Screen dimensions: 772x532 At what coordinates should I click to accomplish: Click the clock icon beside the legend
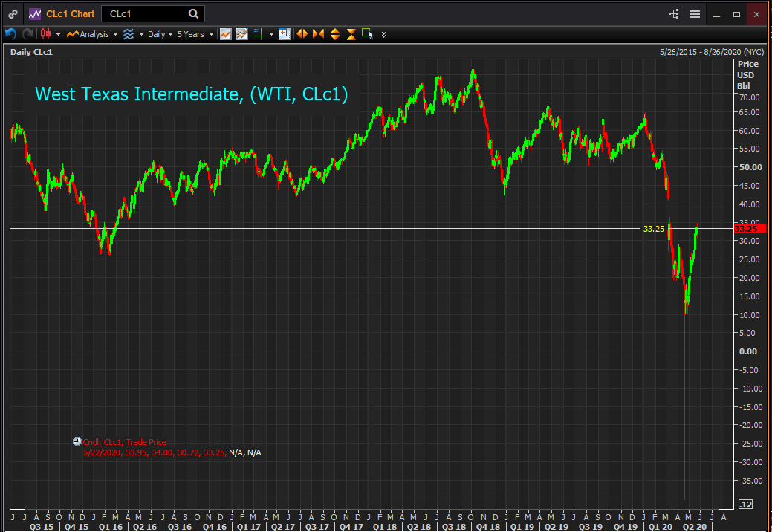click(77, 441)
